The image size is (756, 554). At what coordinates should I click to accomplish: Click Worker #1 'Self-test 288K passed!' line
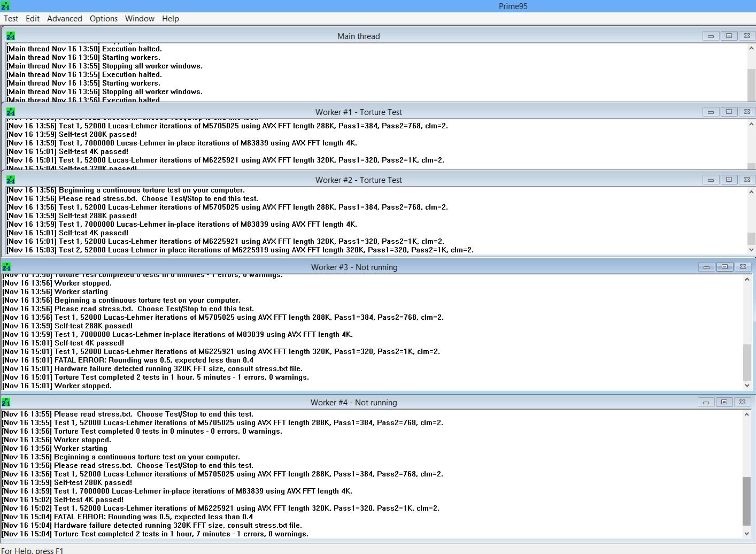[72, 134]
